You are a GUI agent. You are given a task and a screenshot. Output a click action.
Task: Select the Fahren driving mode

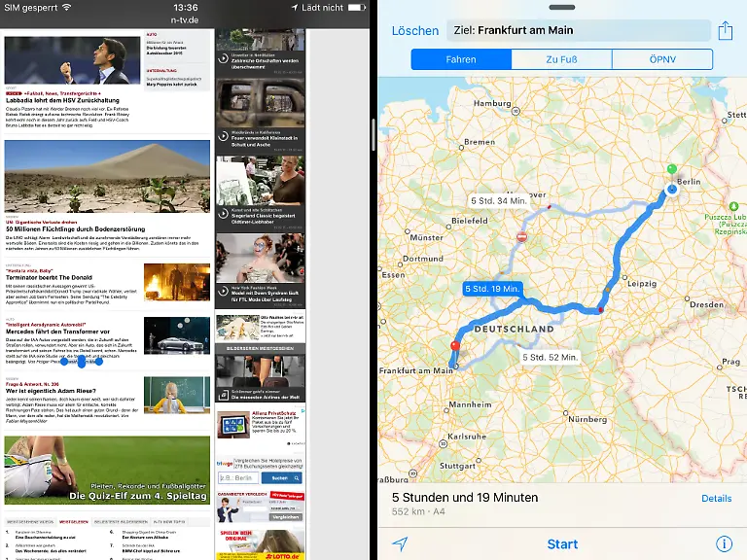click(461, 59)
